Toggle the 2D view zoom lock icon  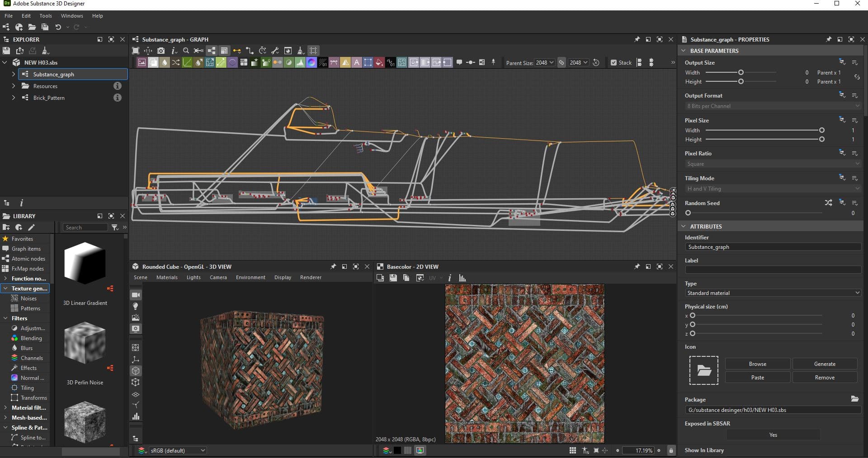coord(671,450)
